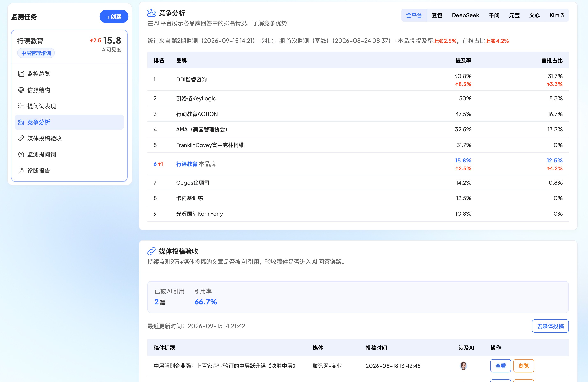Click the Cegos企顾司 brand row
This screenshot has height=382, width=588.
358,183
